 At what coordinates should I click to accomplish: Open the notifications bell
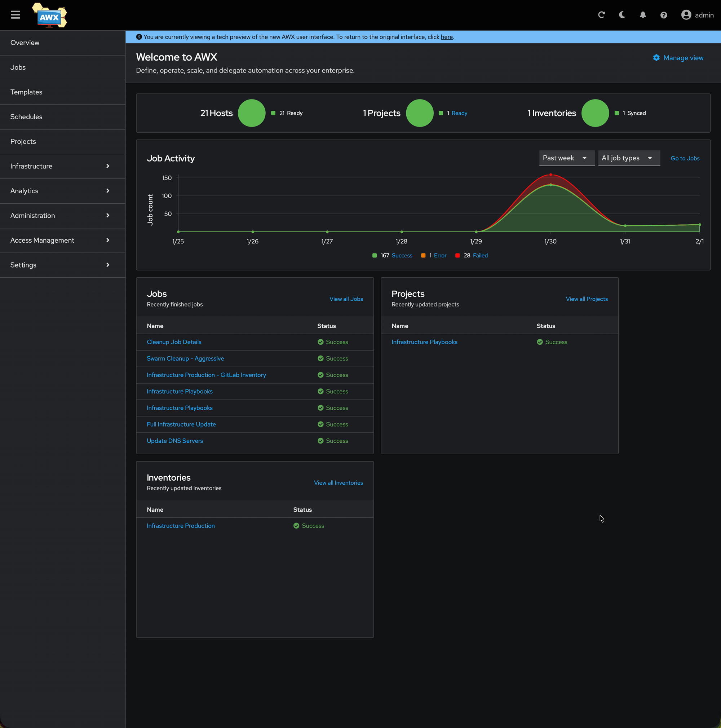coord(643,15)
